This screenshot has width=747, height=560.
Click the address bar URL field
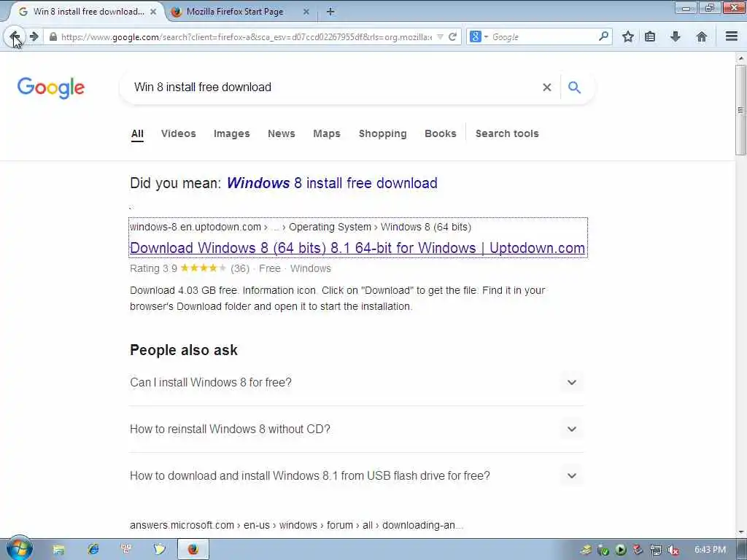(x=247, y=36)
